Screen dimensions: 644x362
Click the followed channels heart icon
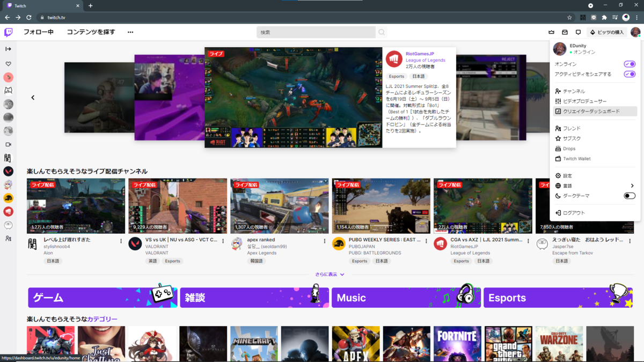[8, 64]
